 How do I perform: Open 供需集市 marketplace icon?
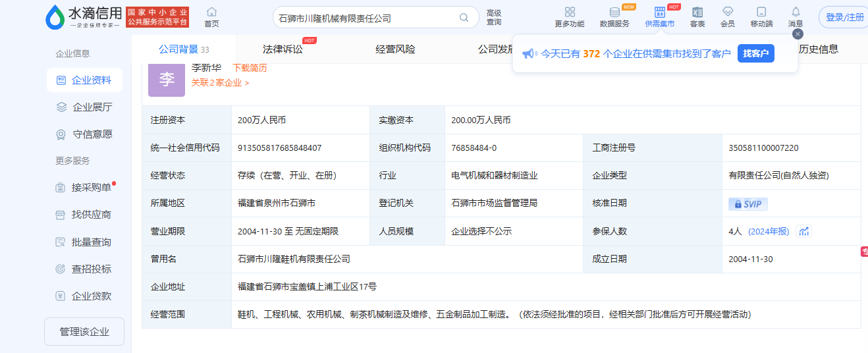(659, 13)
